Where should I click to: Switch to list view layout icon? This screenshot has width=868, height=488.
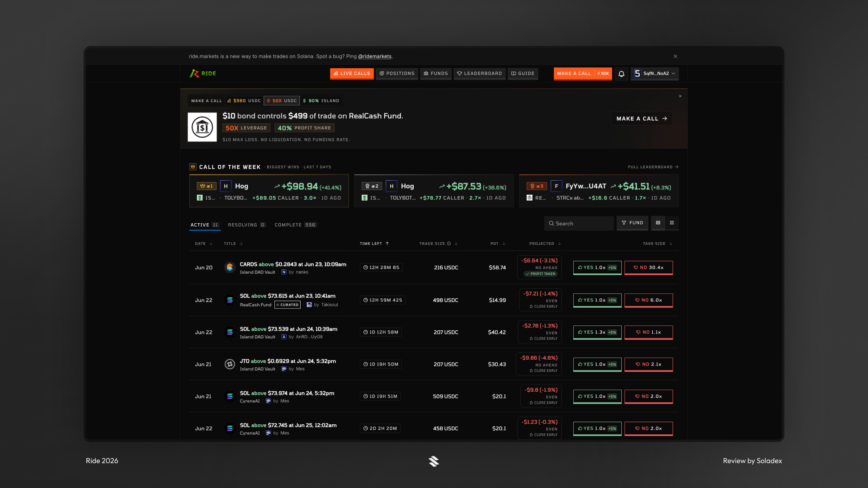click(658, 223)
